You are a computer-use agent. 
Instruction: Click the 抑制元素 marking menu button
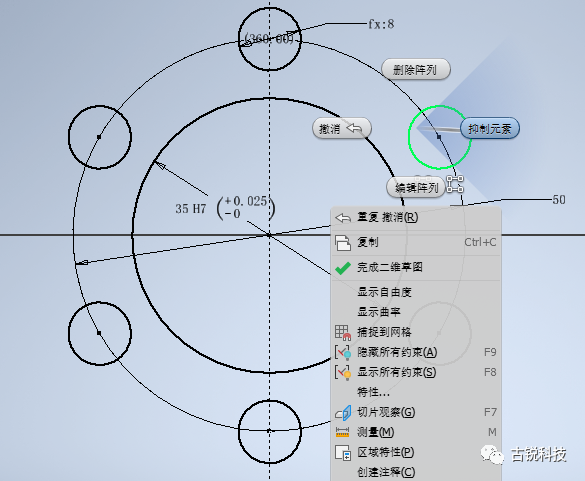point(489,129)
